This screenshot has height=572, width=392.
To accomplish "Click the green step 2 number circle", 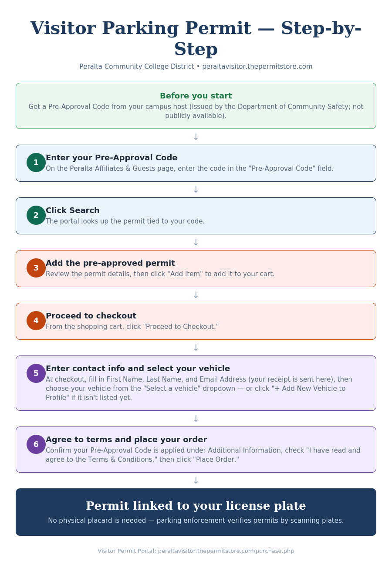I will [36, 215].
